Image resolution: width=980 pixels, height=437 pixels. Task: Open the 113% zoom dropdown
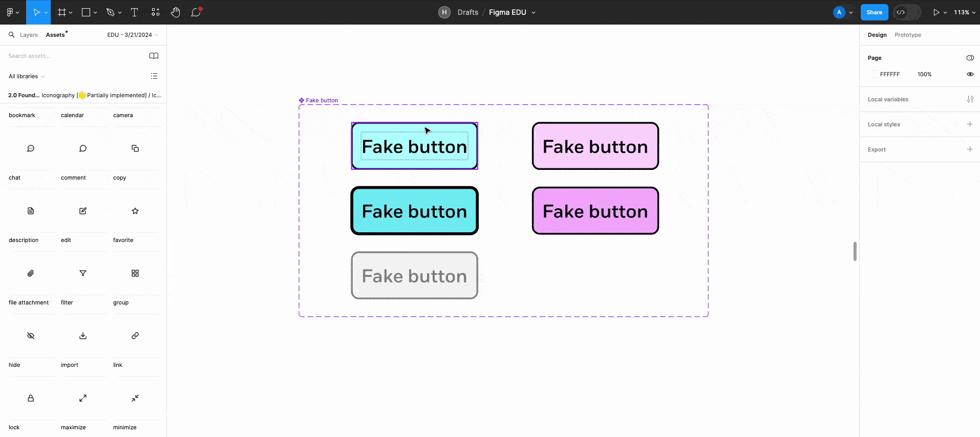pos(964,12)
